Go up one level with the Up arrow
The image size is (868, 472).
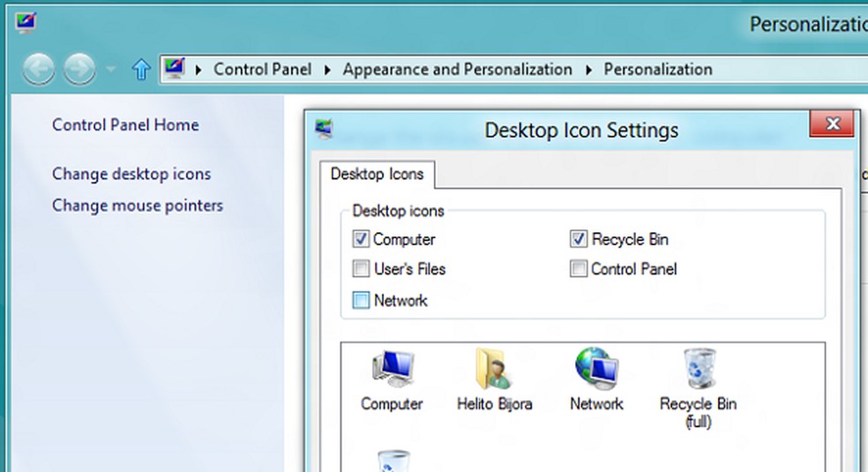pyautogui.click(x=141, y=69)
